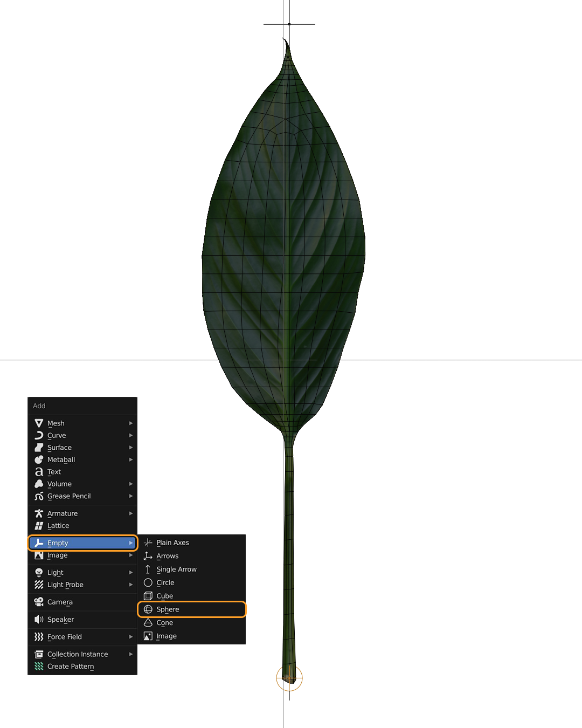582x728 pixels.
Task: Expand the Mesh submenu arrow
Action: (x=130, y=423)
